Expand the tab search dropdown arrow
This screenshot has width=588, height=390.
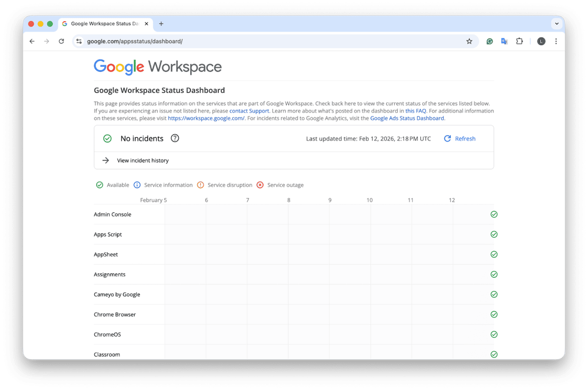point(557,24)
